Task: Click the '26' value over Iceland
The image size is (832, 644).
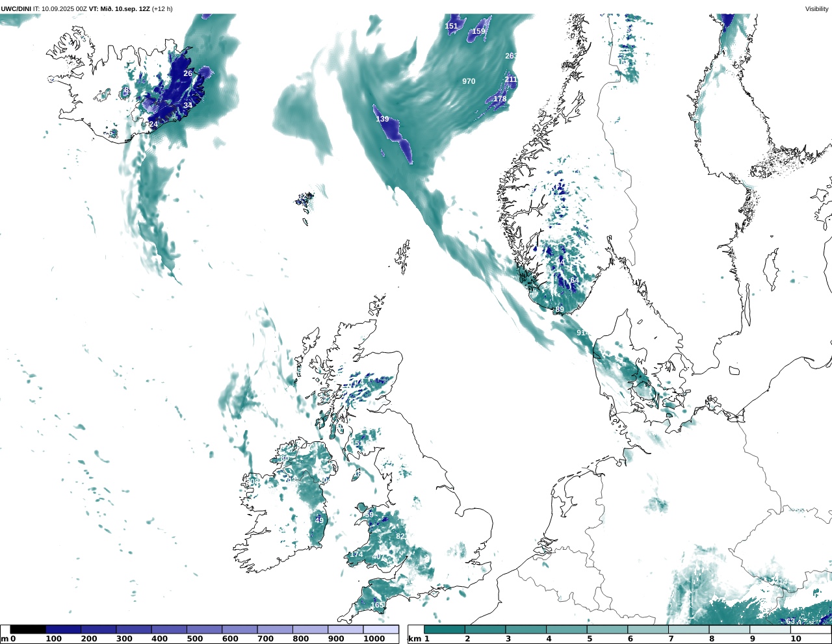Action: [x=188, y=73]
